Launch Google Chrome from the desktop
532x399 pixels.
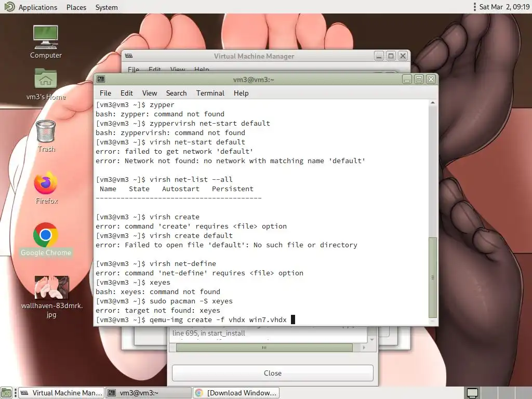tap(46, 239)
